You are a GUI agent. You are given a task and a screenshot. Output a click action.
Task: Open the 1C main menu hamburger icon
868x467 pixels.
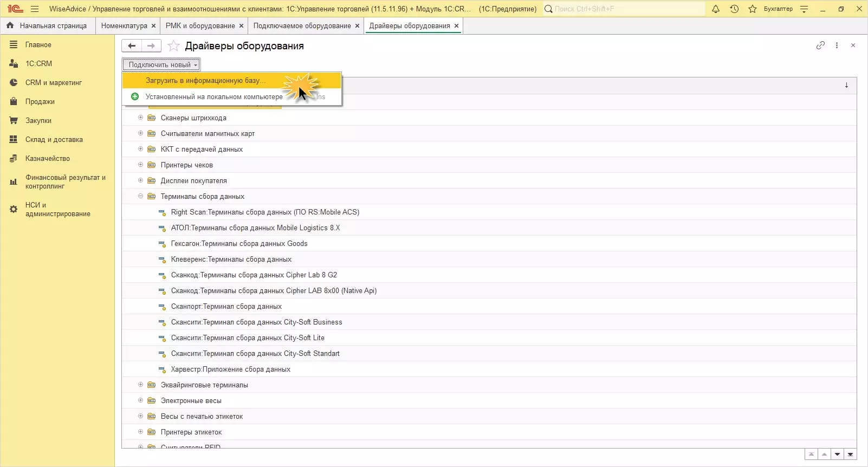(35, 9)
